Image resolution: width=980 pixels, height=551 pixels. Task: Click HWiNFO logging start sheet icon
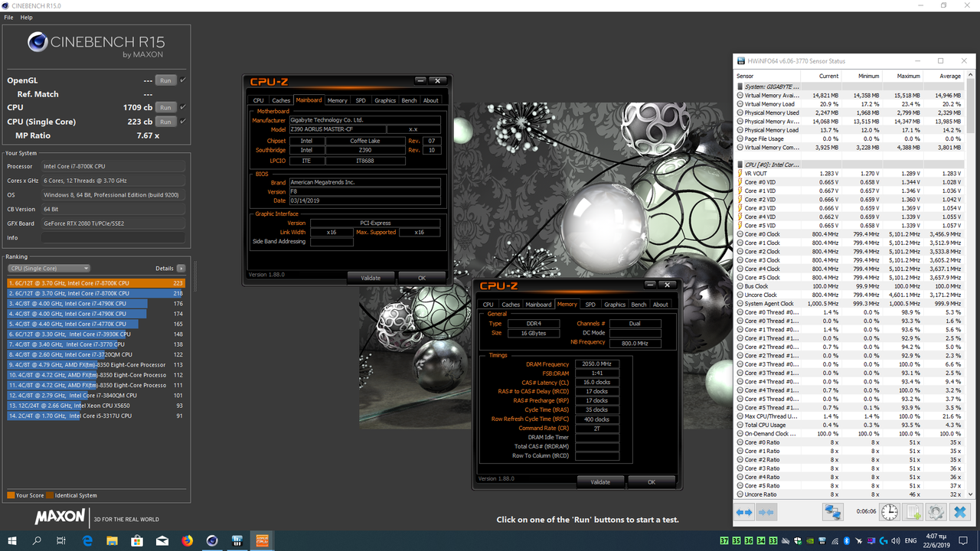click(913, 512)
